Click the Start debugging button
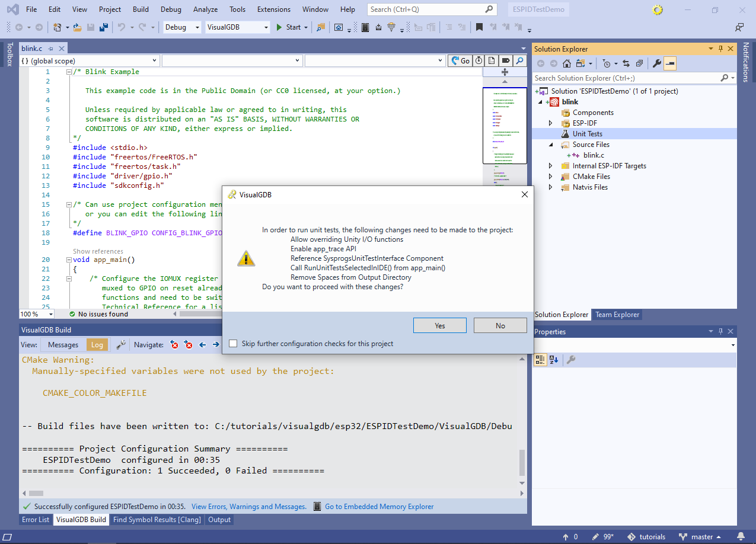Image resolution: width=756 pixels, height=544 pixels. (289, 27)
